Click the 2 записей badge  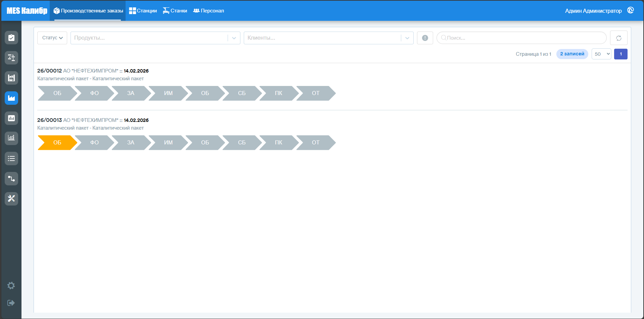click(572, 54)
